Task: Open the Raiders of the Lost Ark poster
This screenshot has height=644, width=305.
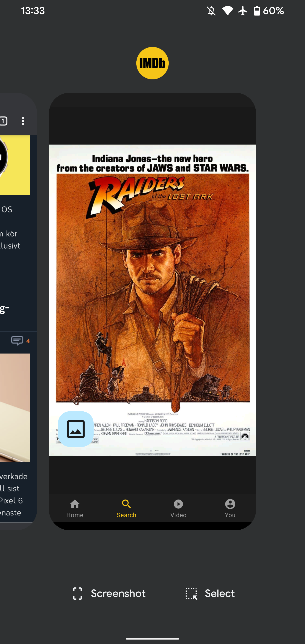Action: coord(152,300)
